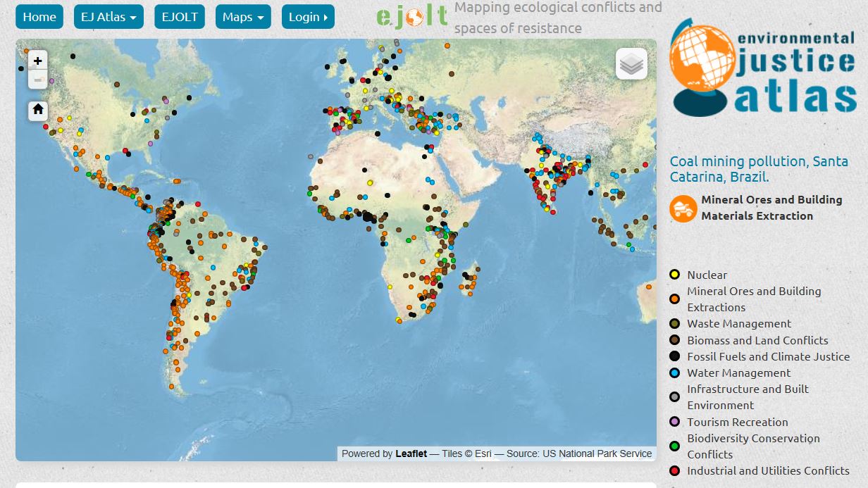This screenshot has width=868, height=488.
Task: Expand the EJ Atlas dropdown menu
Action: [108, 17]
